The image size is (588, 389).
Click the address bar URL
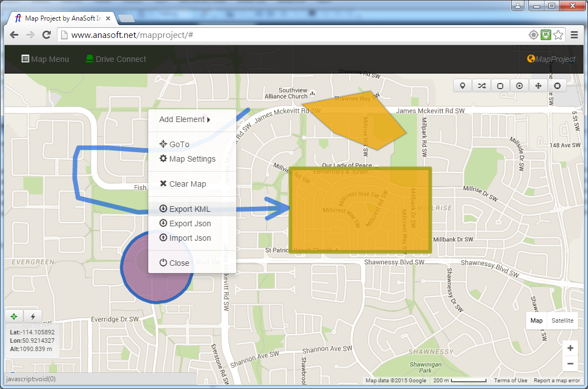[132, 35]
